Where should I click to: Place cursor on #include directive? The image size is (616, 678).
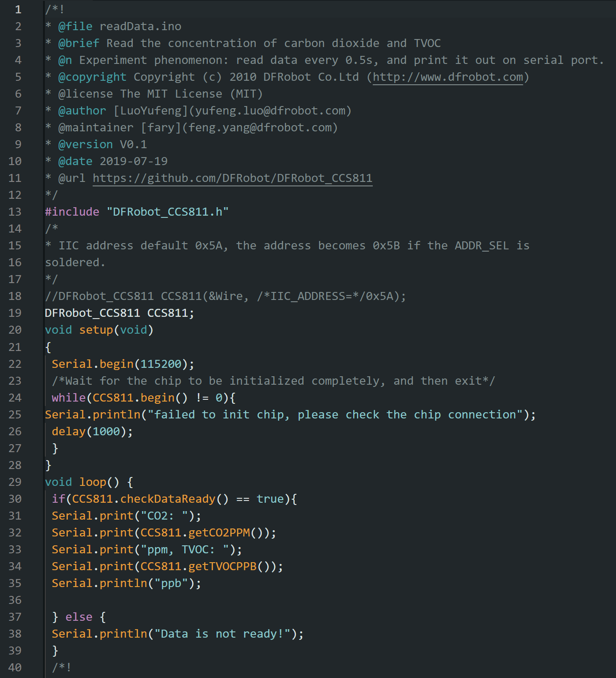(72, 212)
